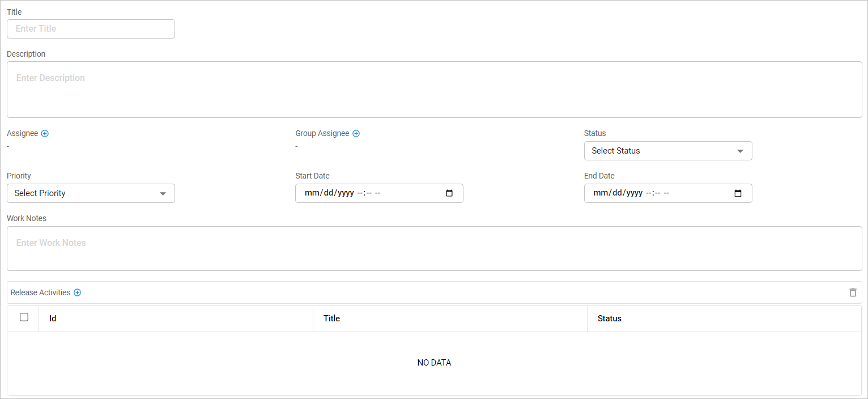
Task: Click into the Enter Description text area
Action: click(434, 90)
